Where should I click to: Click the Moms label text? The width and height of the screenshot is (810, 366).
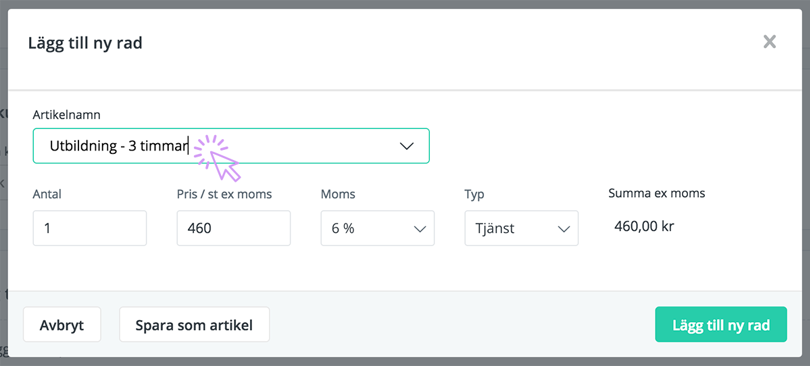click(x=338, y=194)
